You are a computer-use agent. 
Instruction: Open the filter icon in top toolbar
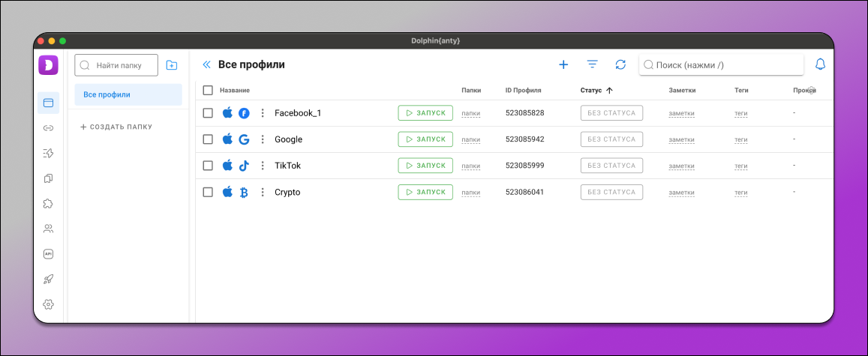pos(592,65)
